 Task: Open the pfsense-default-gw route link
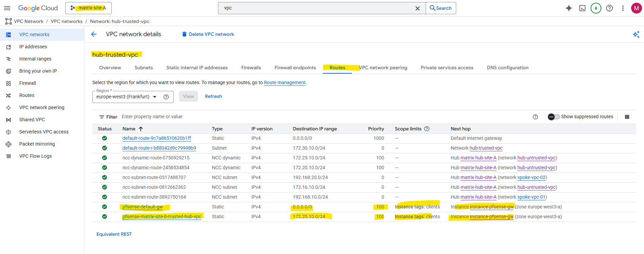click(142, 207)
